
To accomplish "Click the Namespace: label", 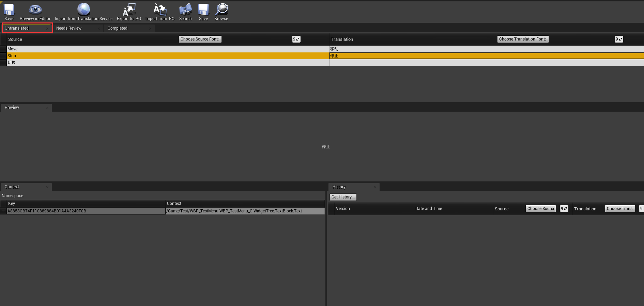I will [x=13, y=196].
